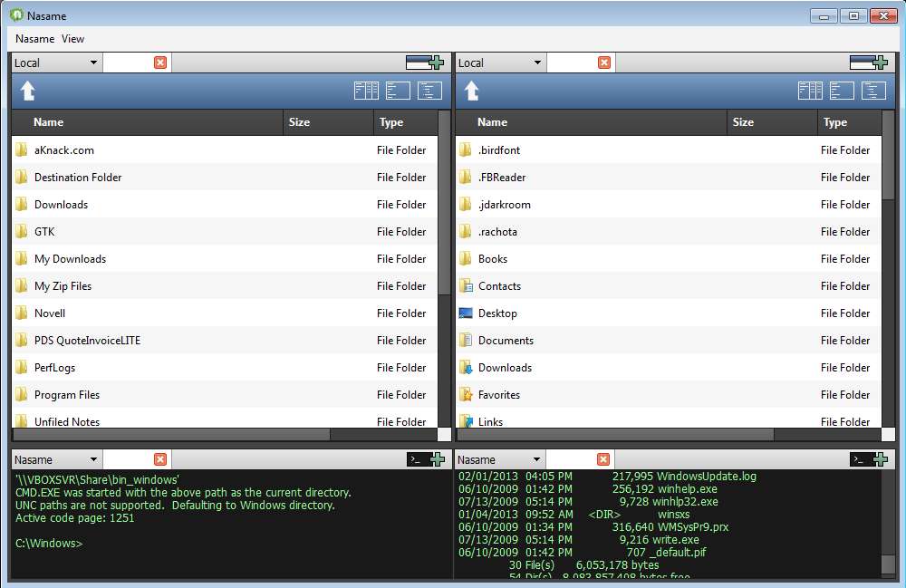Sort right pane by Type column
This screenshot has width=906, height=588.
(x=850, y=122)
